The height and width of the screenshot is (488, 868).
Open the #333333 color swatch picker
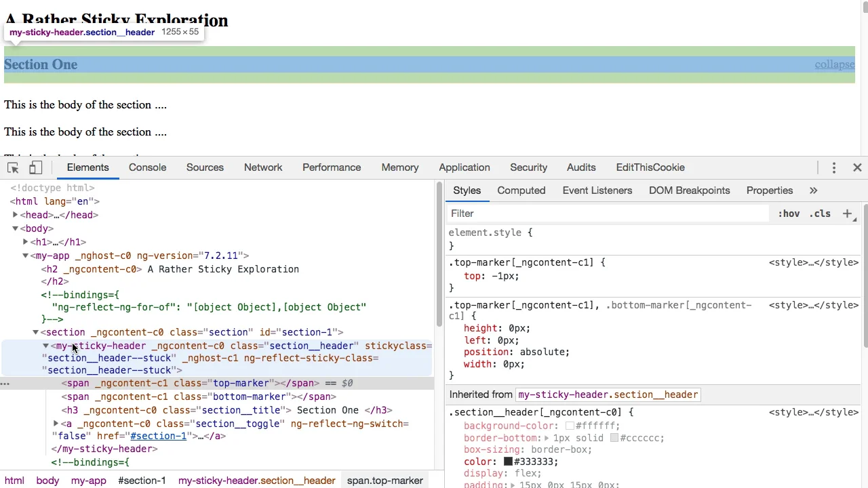[508, 462]
